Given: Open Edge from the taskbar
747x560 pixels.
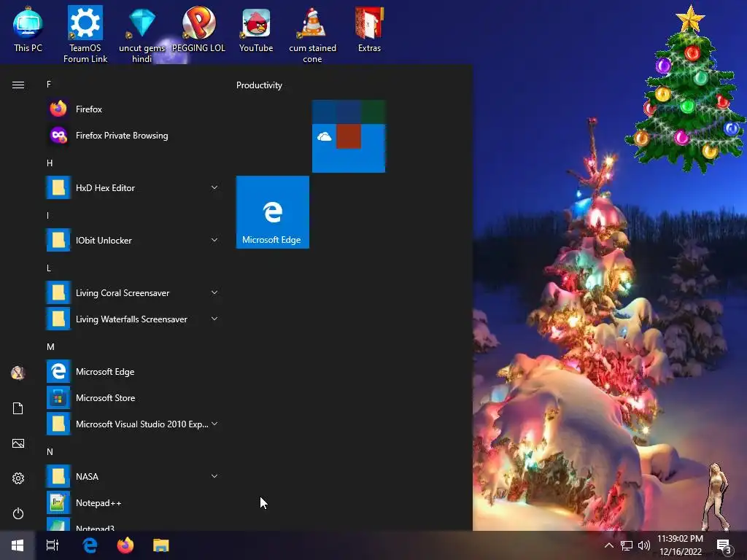Looking at the screenshot, I should [90, 545].
